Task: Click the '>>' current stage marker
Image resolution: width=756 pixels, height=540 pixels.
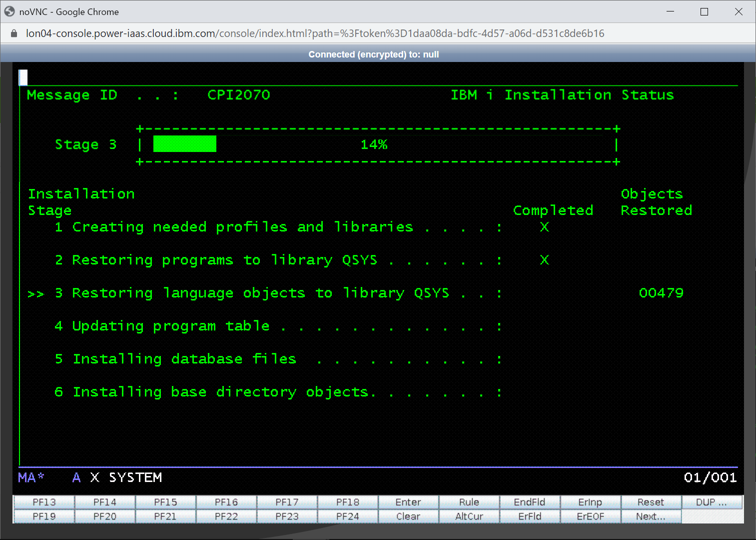Action: coord(36,294)
